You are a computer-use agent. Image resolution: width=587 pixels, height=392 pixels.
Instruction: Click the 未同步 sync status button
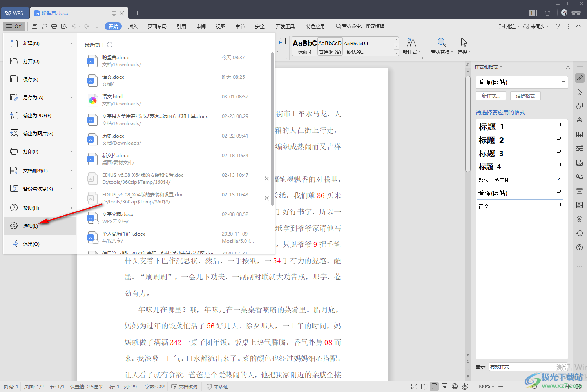[x=536, y=26]
